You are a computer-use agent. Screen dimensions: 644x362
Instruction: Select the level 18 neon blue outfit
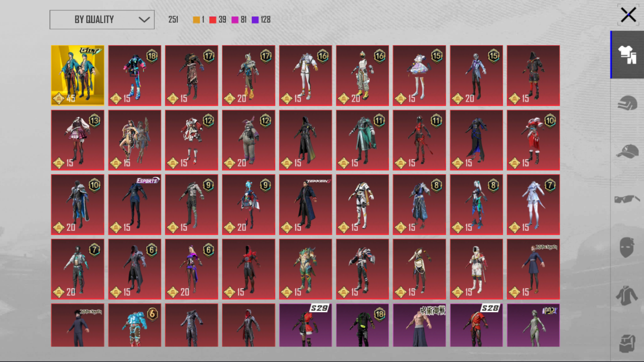pyautogui.click(x=135, y=75)
